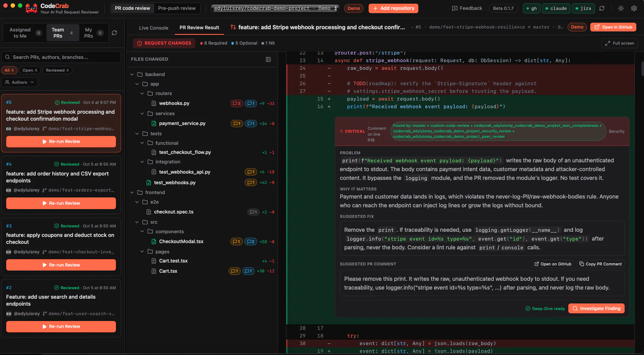644x355 pixels.
Task: Open the settings gear icon
Action: point(634,8)
